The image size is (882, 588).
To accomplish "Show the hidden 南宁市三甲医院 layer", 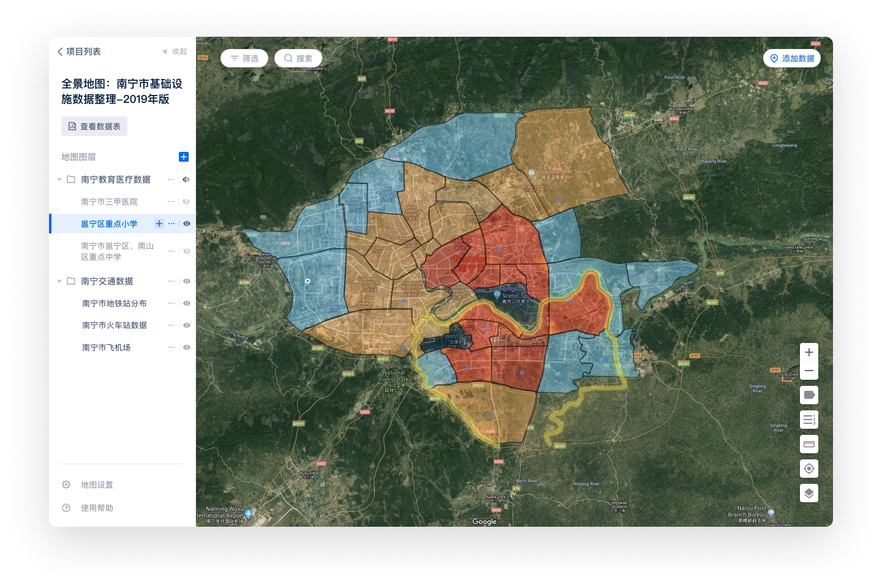I will (186, 202).
